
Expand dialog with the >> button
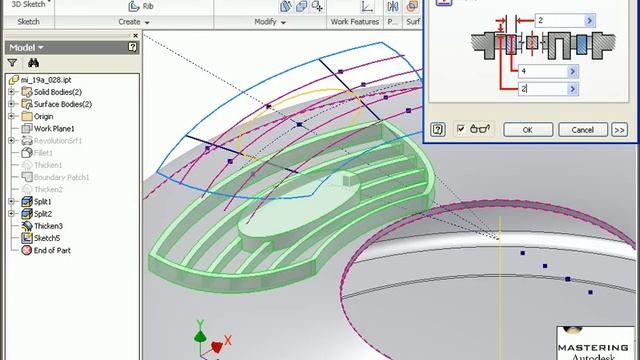(619, 130)
